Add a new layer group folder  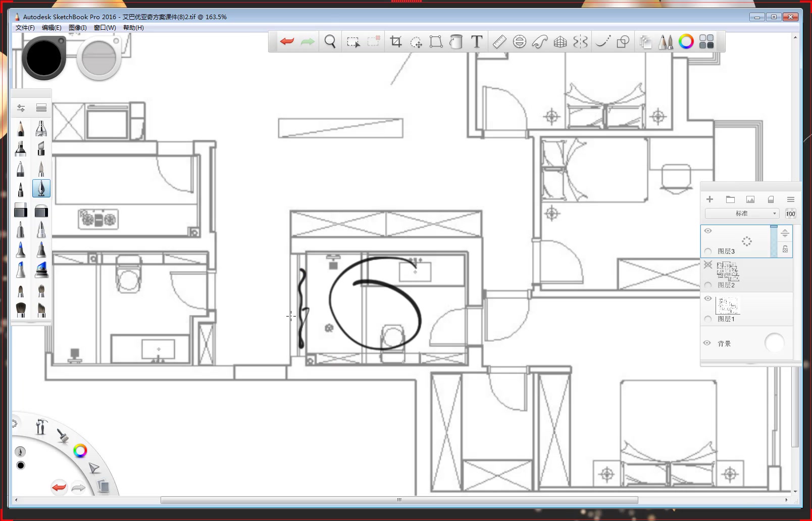[730, 199]
